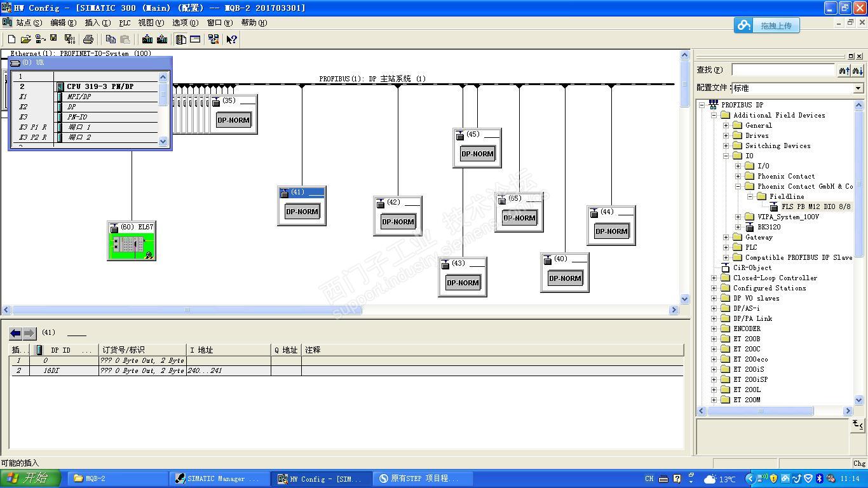Viewport: 868px width, 488px height.
Task: Click the Save and Compile icon
Action: [70, 39]
